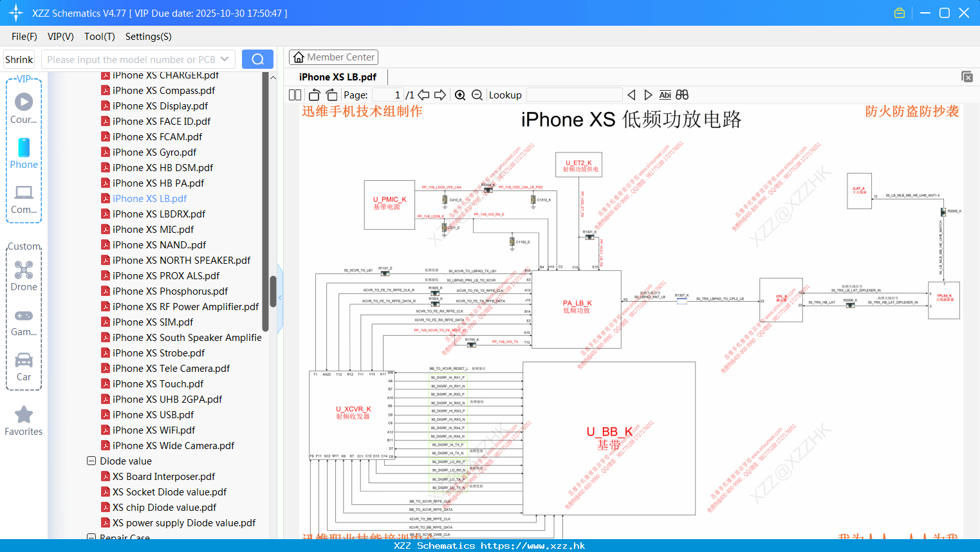Collapse the Repair Case folder
The image size is (980, 552).
[x=91, y=537]
